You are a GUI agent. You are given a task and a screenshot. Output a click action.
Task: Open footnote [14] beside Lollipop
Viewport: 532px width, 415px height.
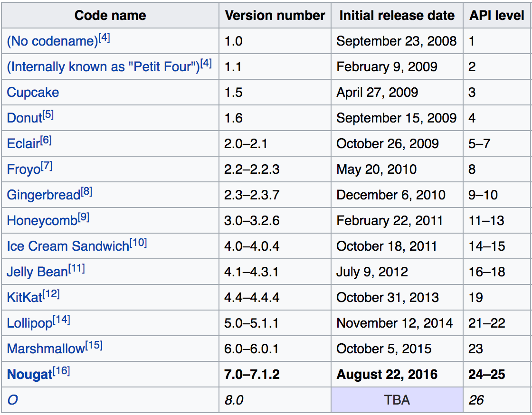(x=62, y=320)
